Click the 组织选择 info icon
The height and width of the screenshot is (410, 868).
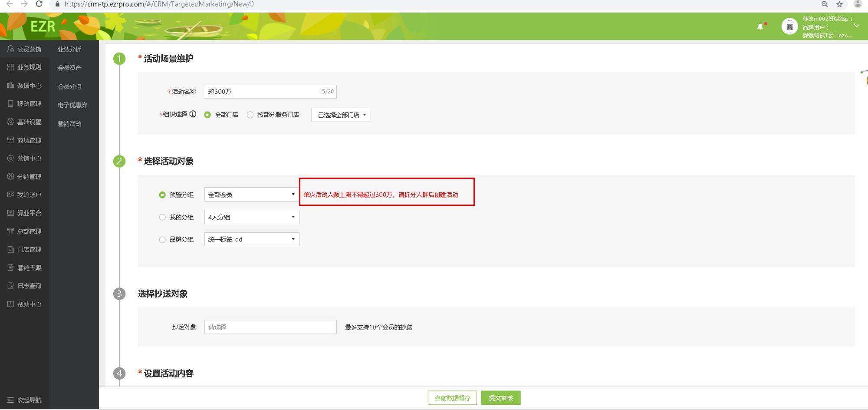point(193,114)
